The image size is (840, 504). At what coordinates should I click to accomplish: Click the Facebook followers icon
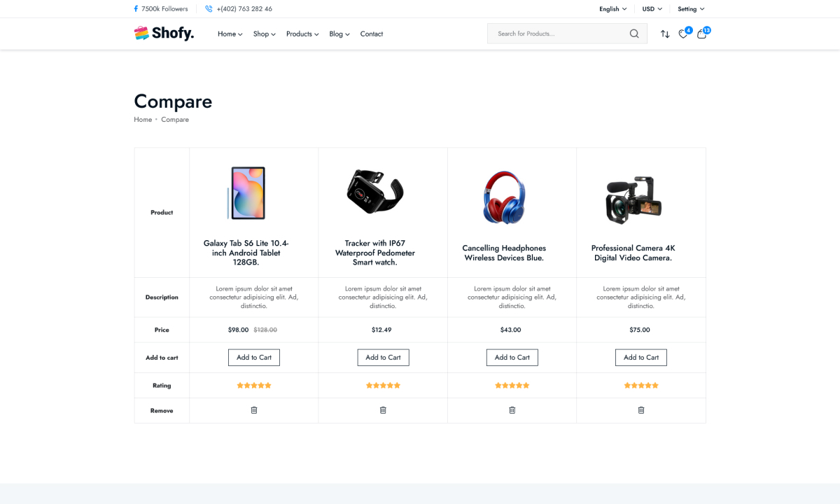click(x=136, y=8)
